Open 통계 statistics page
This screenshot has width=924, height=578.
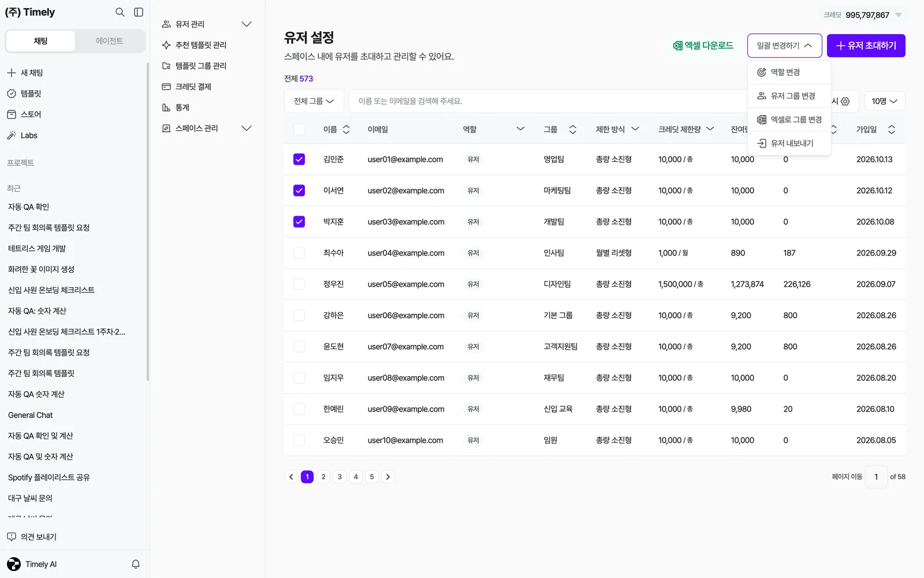[x=176, y=108]
